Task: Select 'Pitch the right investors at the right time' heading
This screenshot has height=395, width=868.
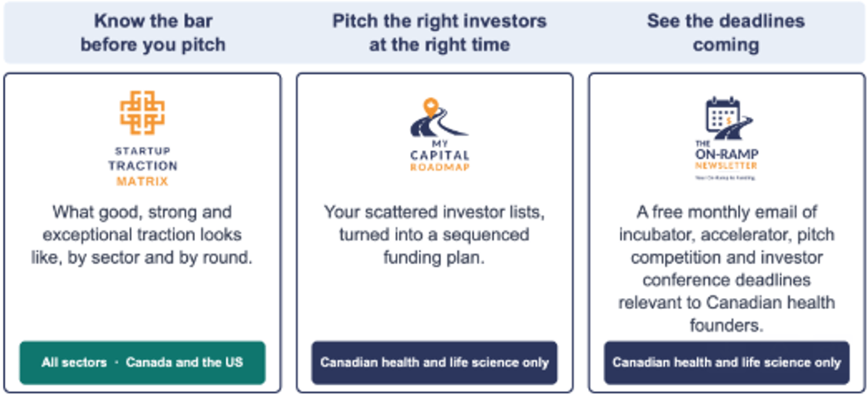Action: tap(439, 33)
